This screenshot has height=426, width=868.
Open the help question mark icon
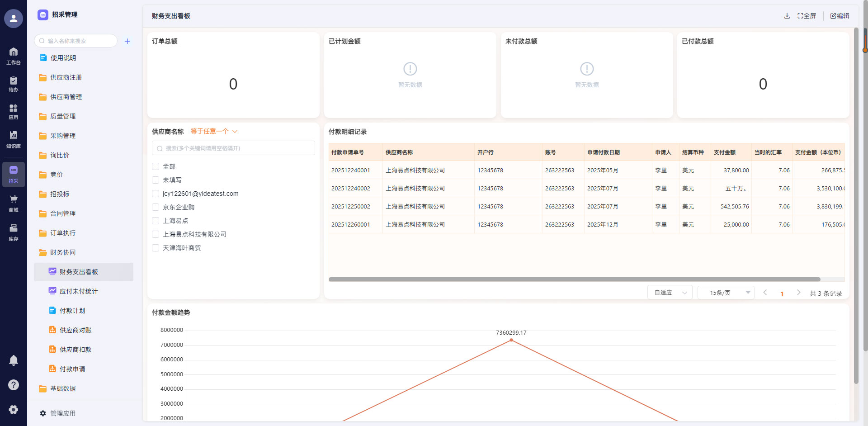click(14, 385)
